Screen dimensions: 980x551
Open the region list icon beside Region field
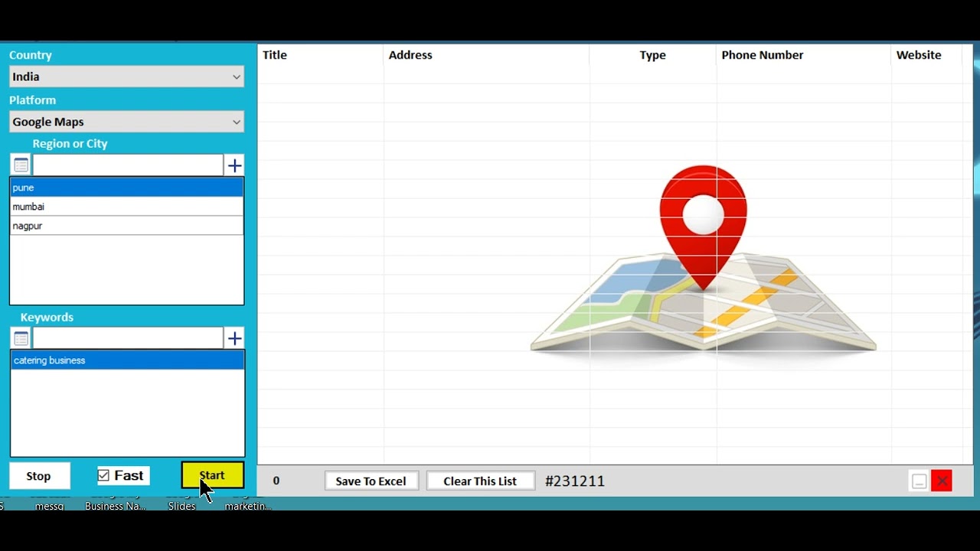coord(21,165)
